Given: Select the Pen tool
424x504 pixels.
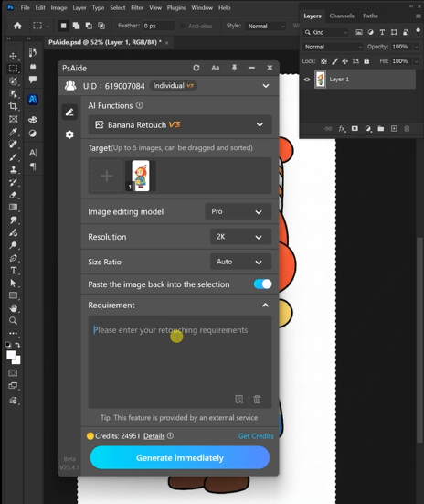Looking at the screenshot, I should coord(13,258).
